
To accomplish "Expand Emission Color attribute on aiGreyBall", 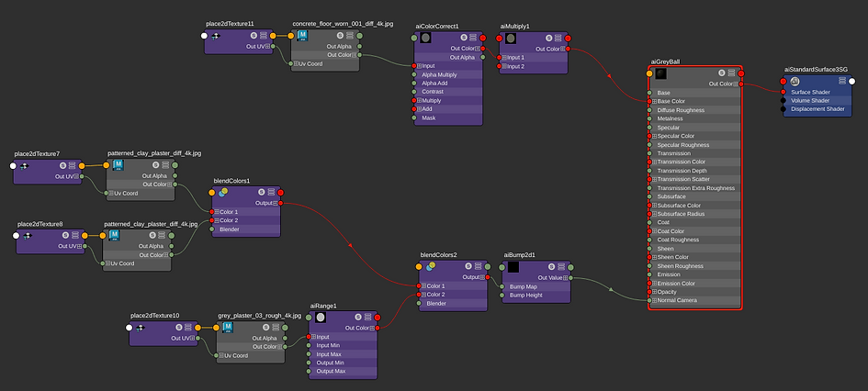I will point(654,284).
